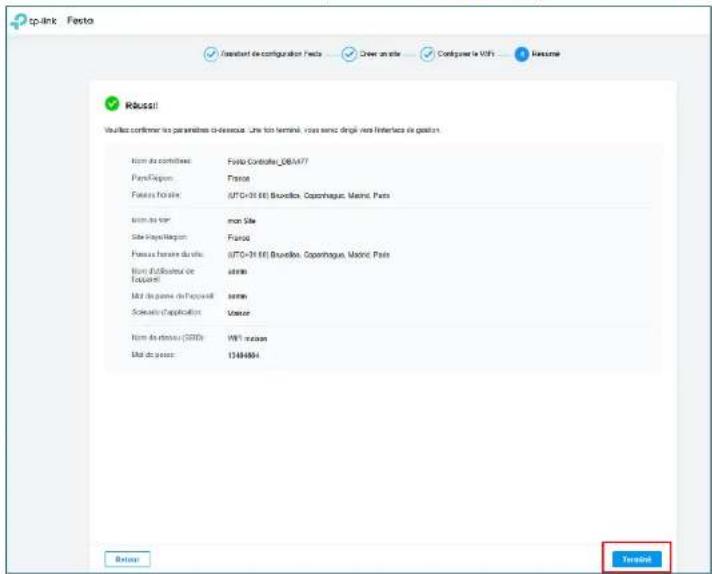
Task: Click the Nom du contrôleur label
Action: 162,161
